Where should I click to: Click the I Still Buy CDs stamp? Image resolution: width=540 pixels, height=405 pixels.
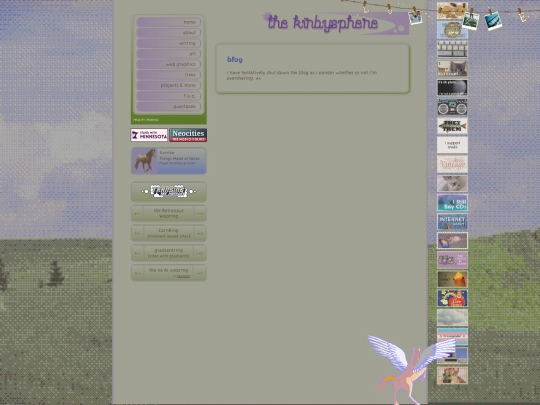tap(452, 202)
